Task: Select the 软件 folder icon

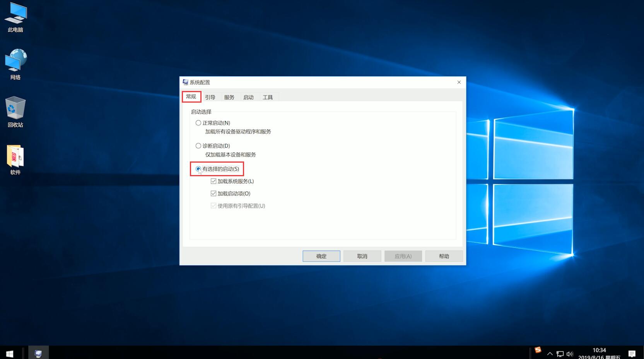Action: pyautogui.click(x=15, y=160)
